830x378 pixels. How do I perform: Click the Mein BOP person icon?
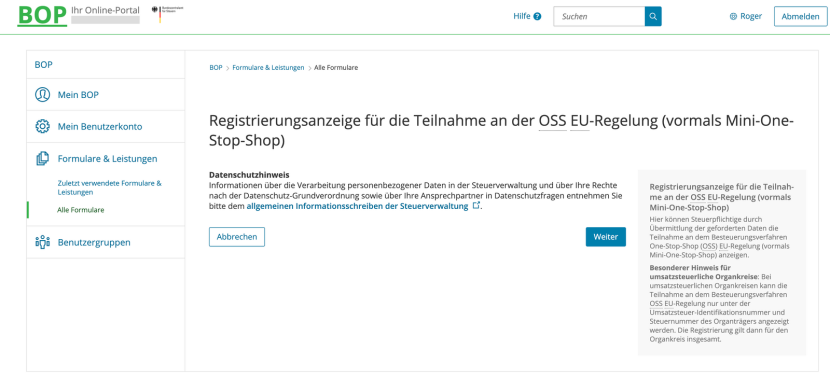(x=42, y=95)
